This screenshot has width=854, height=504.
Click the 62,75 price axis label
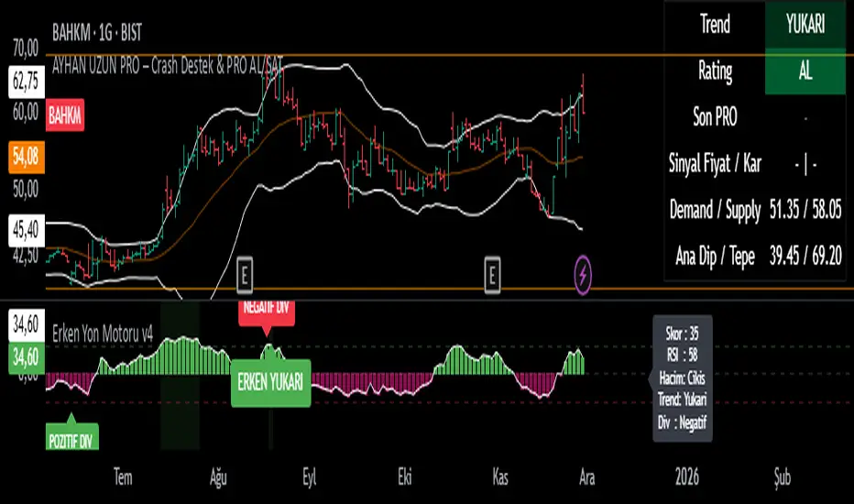point(27,82)
